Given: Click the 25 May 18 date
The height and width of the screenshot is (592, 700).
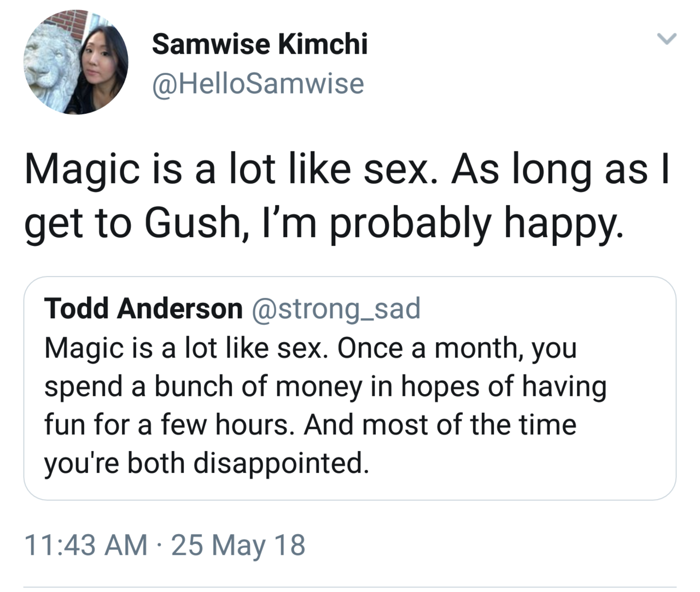Looking at the screenshot, I should [x=238, y=545].
